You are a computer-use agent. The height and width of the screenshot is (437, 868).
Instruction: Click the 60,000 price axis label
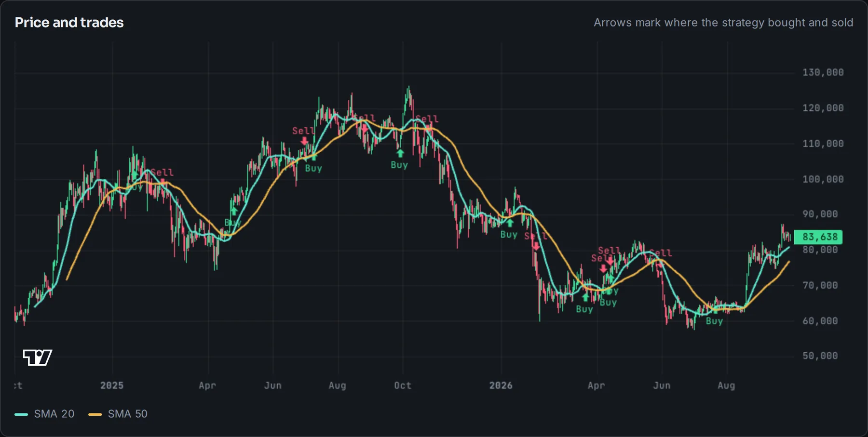pyautogui.click(x=820, y=321)
